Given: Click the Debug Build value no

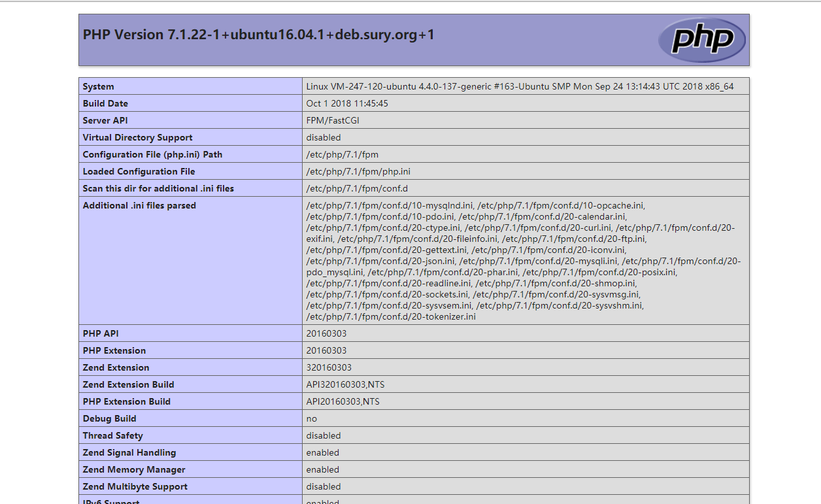Looking at the screenshot, I should click(x=311, y=418).
